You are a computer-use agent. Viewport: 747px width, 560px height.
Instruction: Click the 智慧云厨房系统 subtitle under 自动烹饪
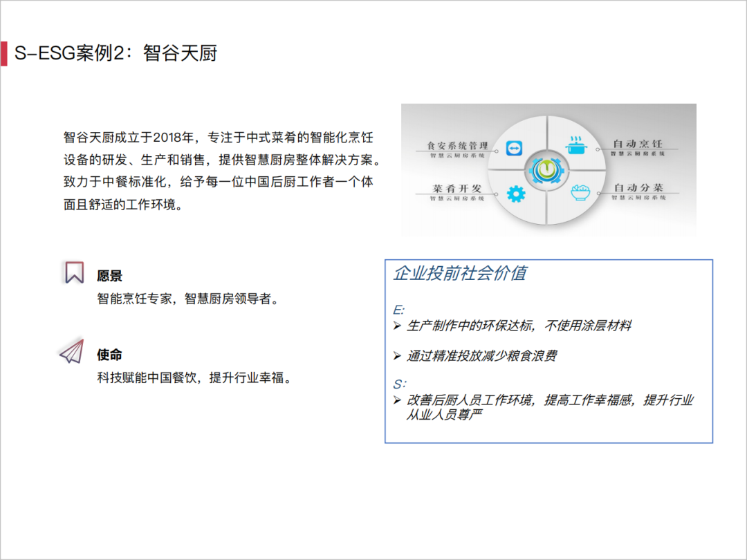pos(638,153)
